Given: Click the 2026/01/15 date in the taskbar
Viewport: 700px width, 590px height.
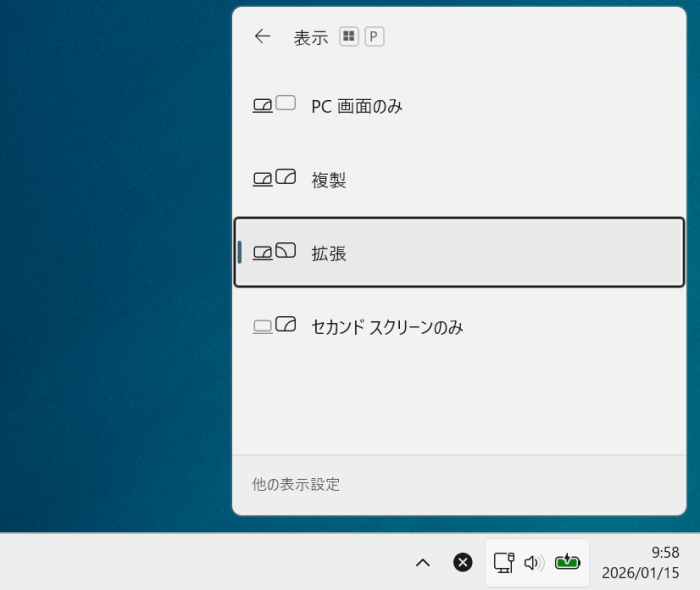Looking at the screenshot, I should (641, 573).
